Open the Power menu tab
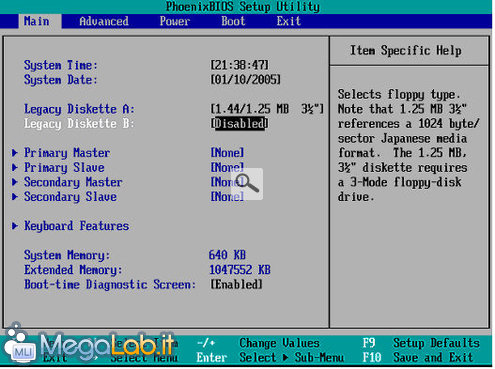Screen dimensions: 495x369 coord(175,21)
